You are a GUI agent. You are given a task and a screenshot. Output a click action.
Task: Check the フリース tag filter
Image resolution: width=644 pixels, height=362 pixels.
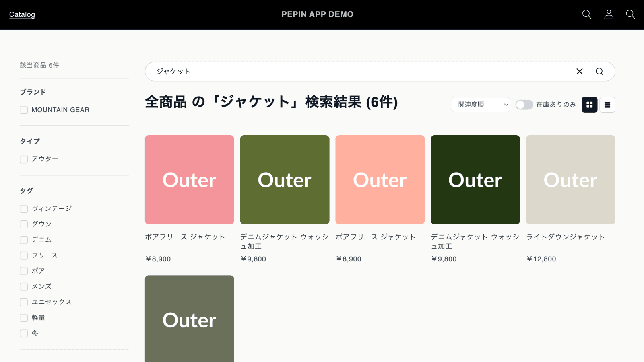(x=24, y=255)
